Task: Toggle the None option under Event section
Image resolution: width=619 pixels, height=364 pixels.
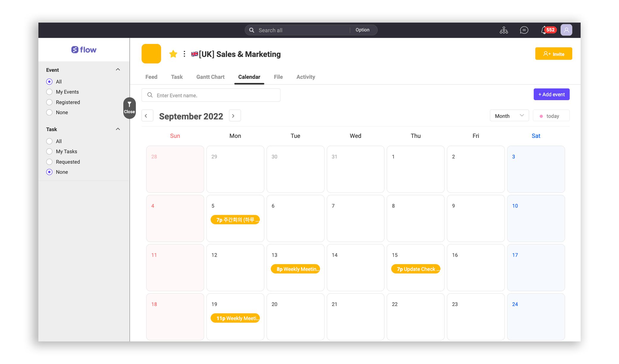Action: coord(49,112)
